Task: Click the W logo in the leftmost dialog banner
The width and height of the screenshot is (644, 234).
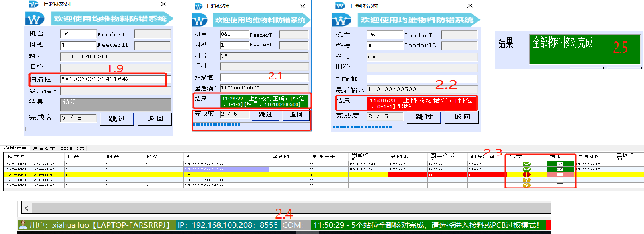Action: coord(35,19)
